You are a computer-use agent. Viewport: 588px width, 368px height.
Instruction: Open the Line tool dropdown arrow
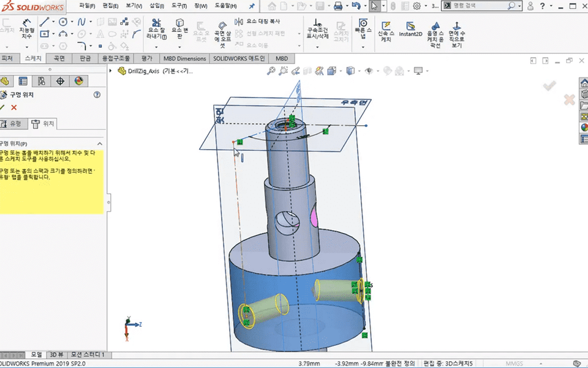coord(53,22)
